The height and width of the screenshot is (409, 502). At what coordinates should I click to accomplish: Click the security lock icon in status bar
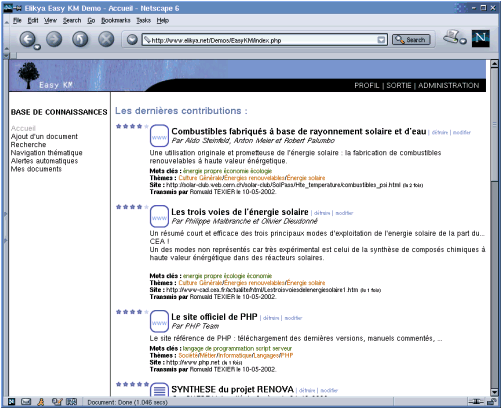(491, 402)
